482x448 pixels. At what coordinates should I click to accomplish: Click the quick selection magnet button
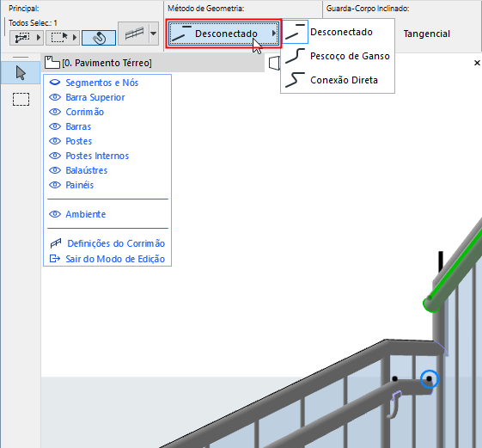[x=99, y=38]
